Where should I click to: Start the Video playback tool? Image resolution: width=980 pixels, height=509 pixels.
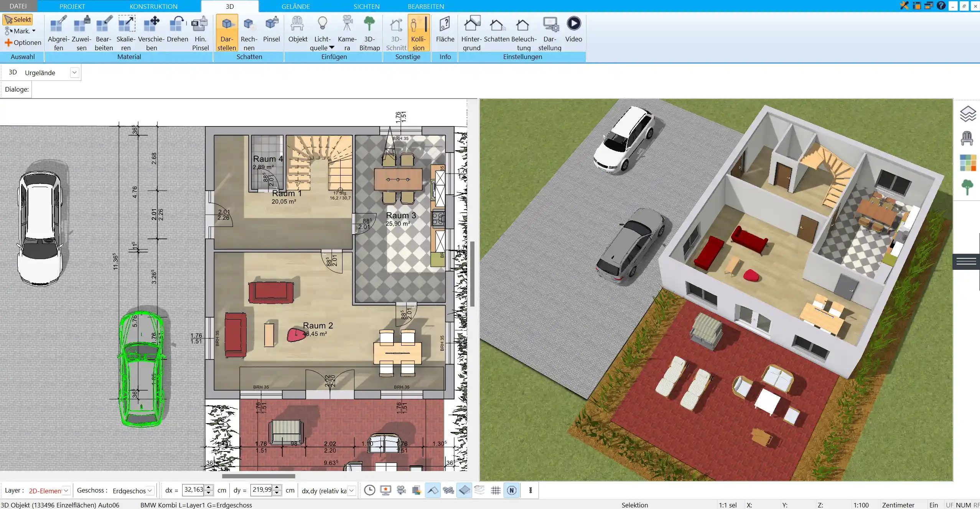[x=573, y=29]
